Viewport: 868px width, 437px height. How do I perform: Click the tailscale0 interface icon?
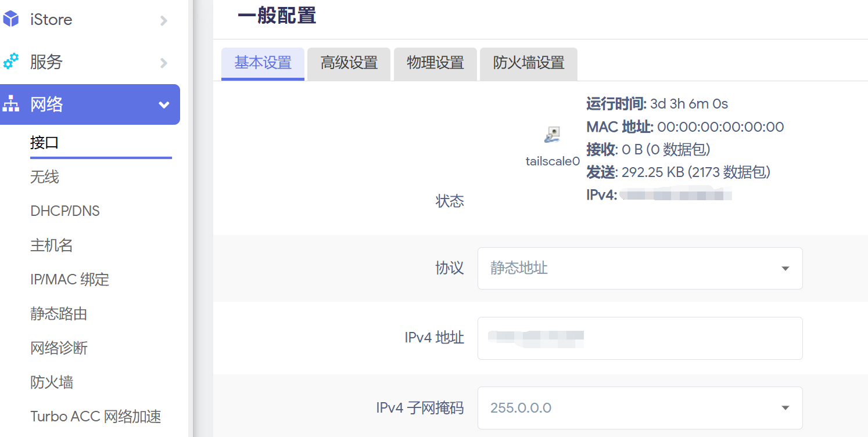(553, 135)
